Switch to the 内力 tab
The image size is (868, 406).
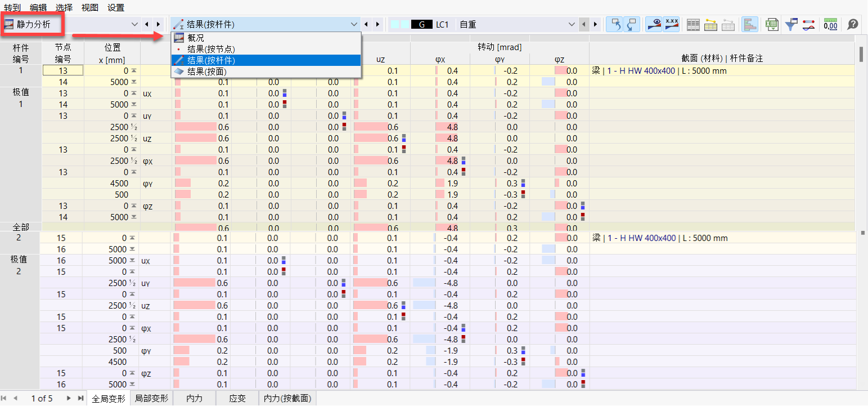194,398
